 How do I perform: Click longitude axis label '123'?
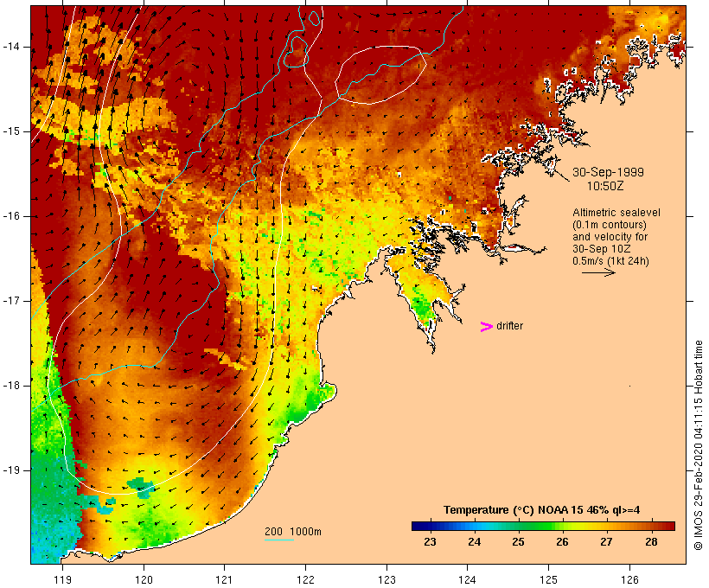386,579
